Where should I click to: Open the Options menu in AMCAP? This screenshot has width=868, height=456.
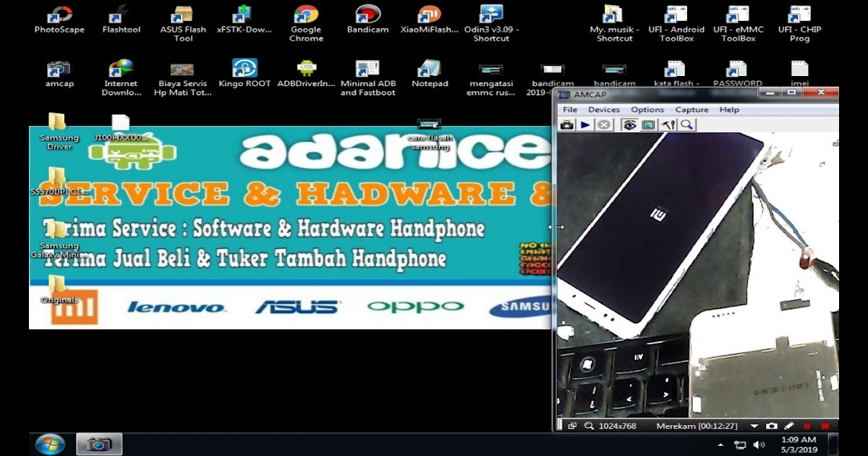point(647,109)
